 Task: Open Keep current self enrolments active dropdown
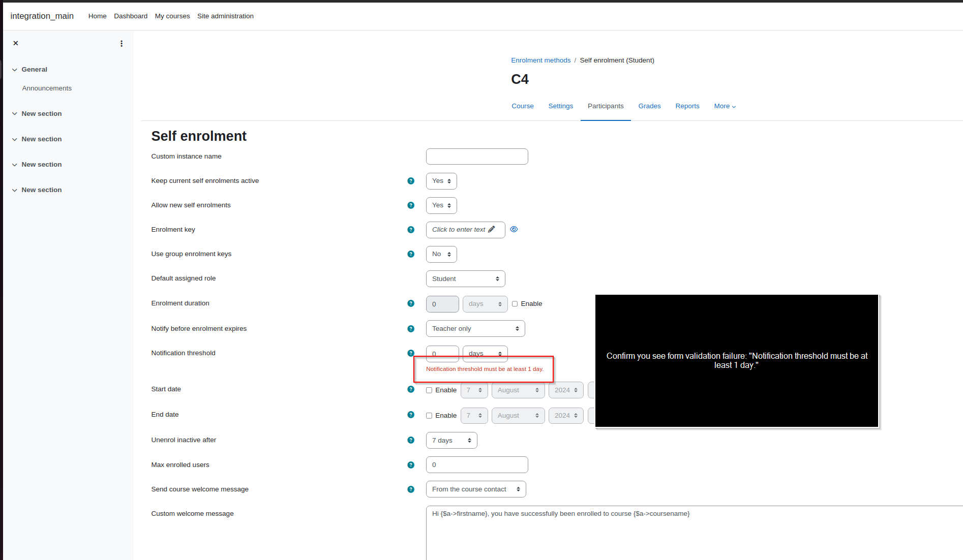[441, 181]
